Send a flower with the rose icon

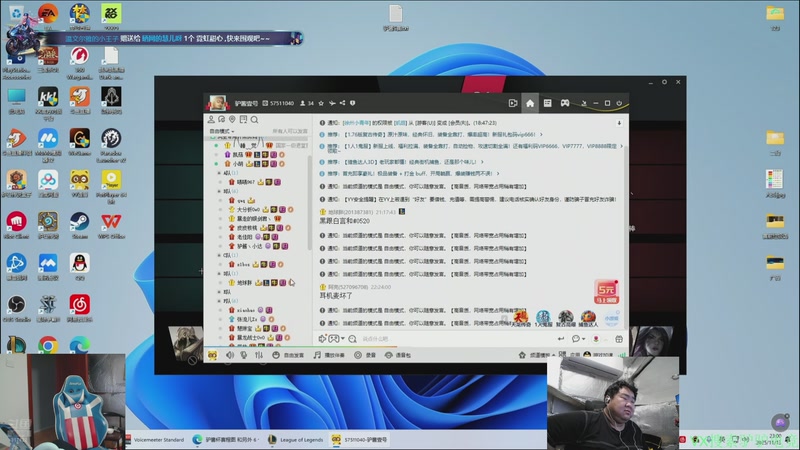[x=595, y=339]
